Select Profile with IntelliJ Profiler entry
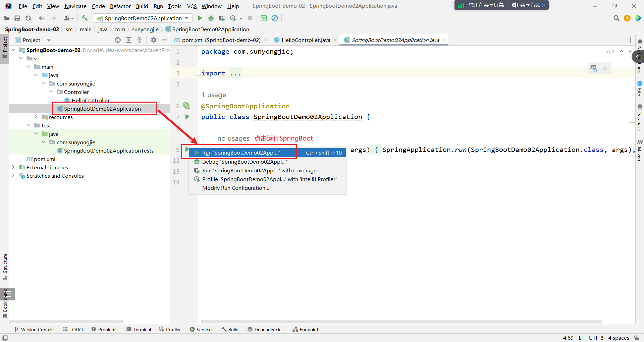This screenshot has height=342, width=644. pyautogui.click(x=267, y=179)
